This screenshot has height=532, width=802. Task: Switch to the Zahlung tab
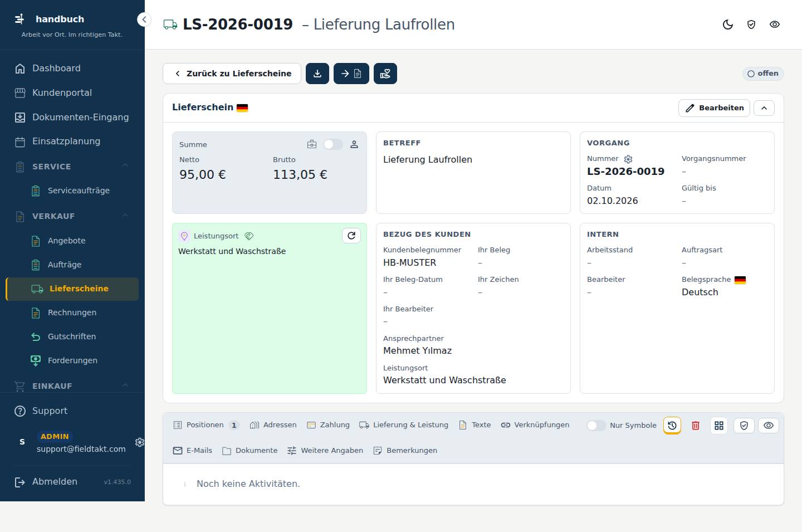pyautogui.click(x=328, y=425)
